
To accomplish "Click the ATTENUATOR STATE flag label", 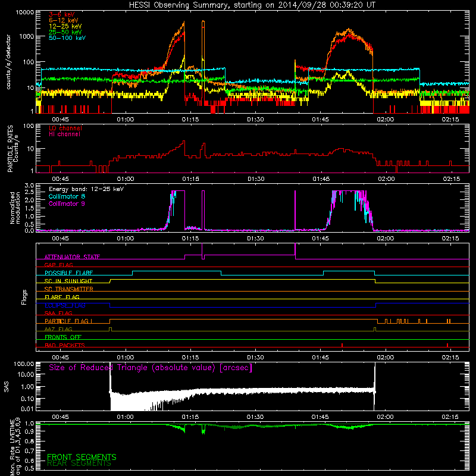I will click(72, 257).
